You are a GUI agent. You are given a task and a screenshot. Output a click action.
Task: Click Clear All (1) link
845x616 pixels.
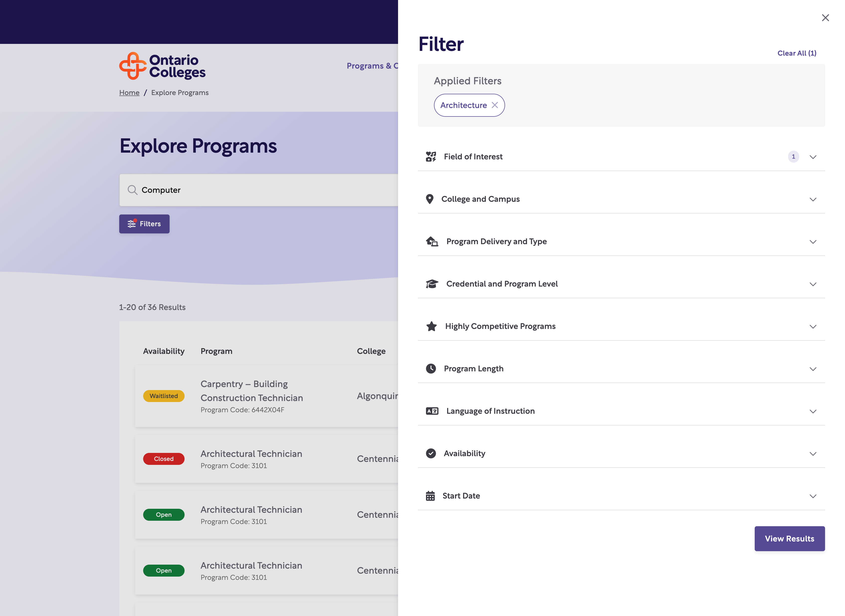tap(797, 53)
